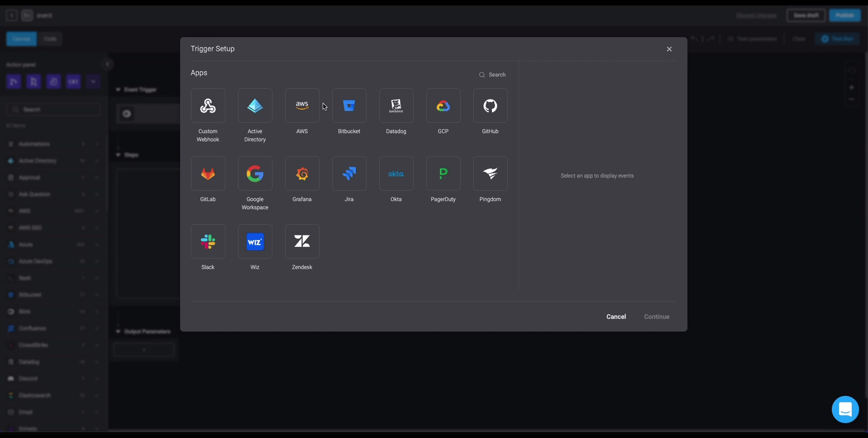Image resolution: width=868 pixels, height=438 pixels.
Task: Click the redo arrow in toolbar
Action: (x=711, y=39)
